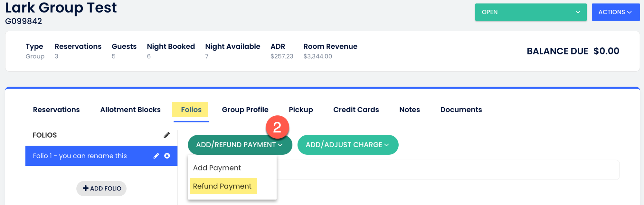Click the plus icon on Add Folio
The width and height of the screenshot is (644, 205).
(86, 188)
